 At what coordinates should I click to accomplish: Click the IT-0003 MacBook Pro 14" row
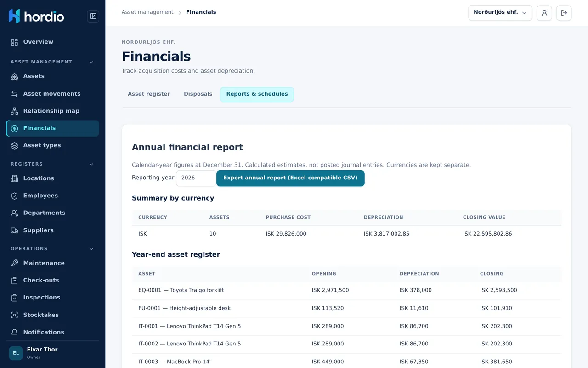tap(346, 362)
